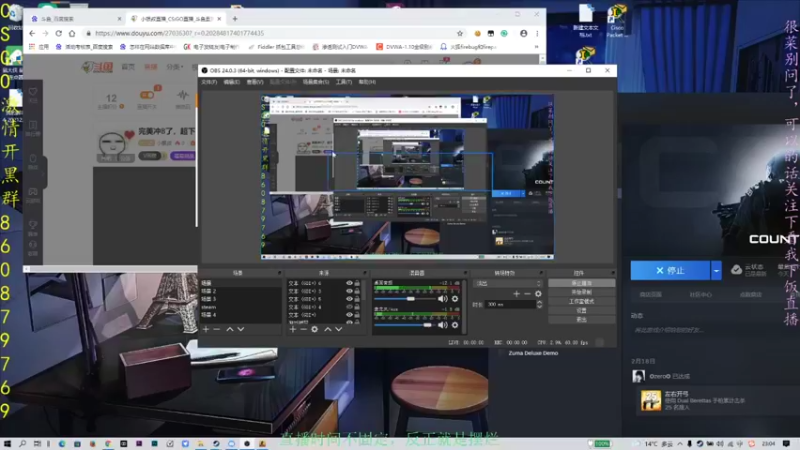This screenshot has height=450, width=800.
Task: Open OBS 文件(F) menu
Action: 209,82
